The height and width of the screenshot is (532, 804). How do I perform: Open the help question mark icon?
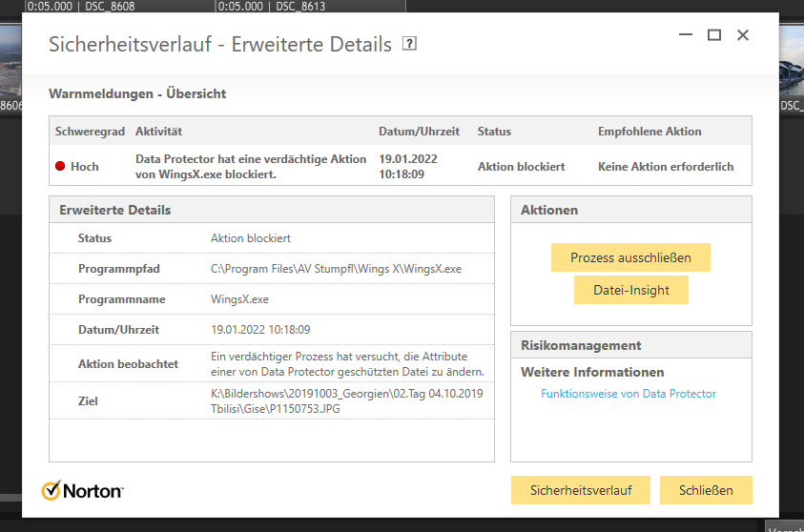pyautogui.click(x=409, y=44)
